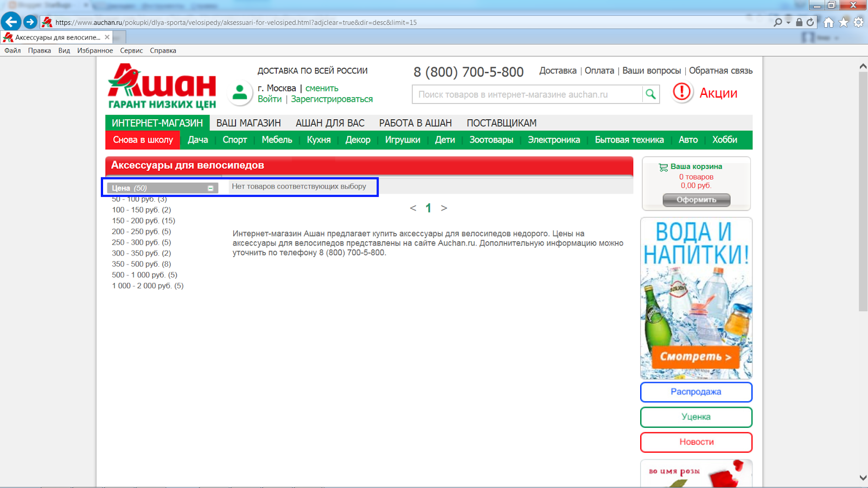Open the Сервис menu
The height and width of the screenshot is (488, 868).
pos(131,50)
